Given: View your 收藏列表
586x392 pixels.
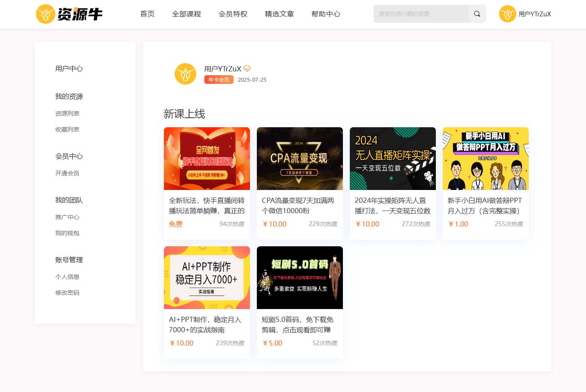Looking at the screenshot, I should (x=67, y=129).
